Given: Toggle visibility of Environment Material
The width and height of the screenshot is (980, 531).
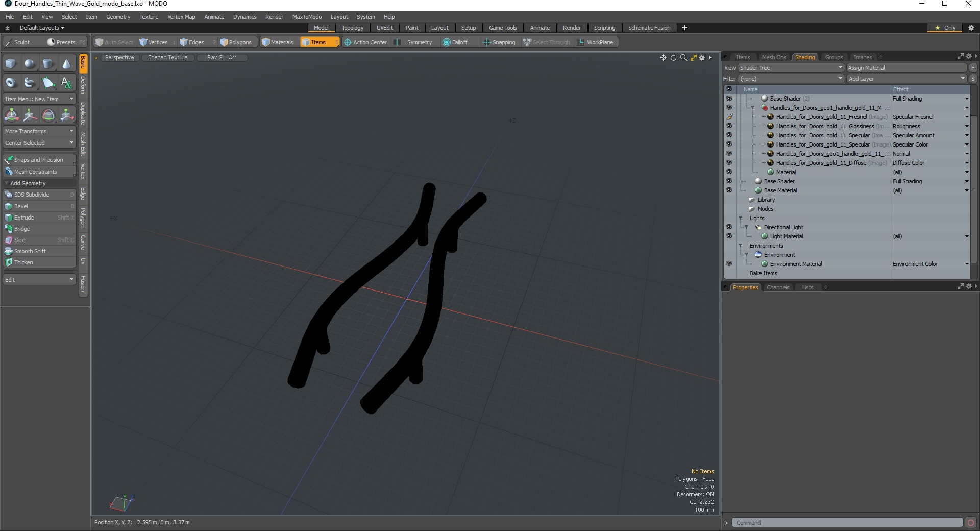Looking at the screenshot, I should (729, 264).
